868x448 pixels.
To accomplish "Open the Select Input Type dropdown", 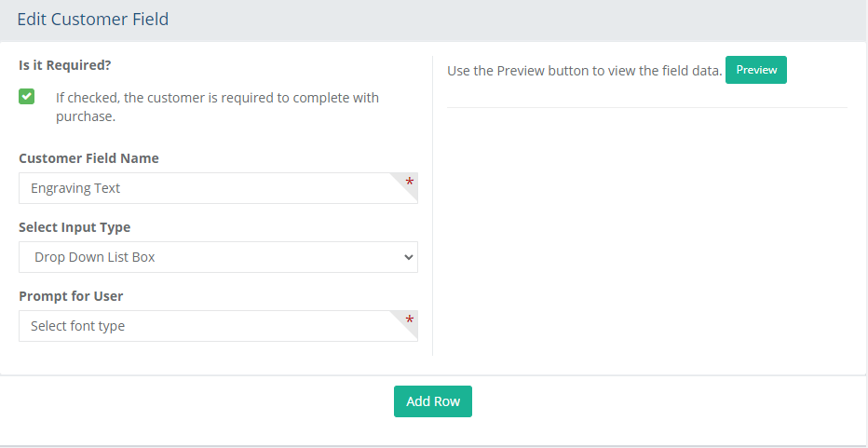I will (x=218, y=257).
